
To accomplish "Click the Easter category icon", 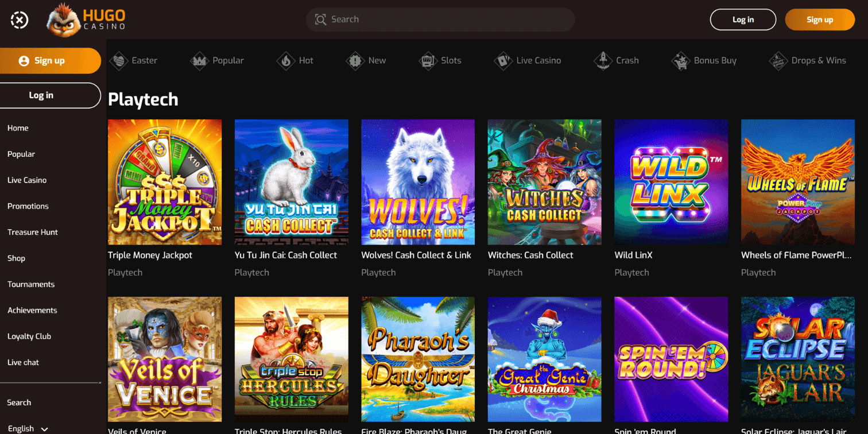I will tap(119, 60).
